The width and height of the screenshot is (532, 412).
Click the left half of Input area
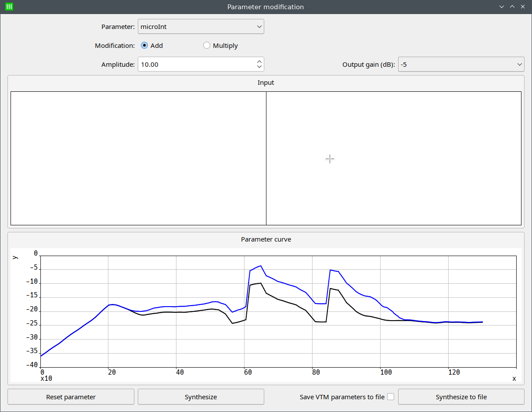(x=138, y=158)
